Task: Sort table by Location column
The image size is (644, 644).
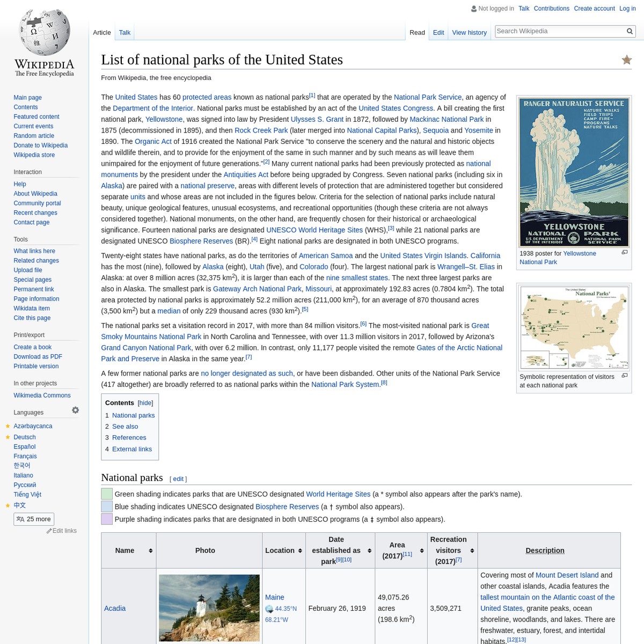Action: click(300, 551)
